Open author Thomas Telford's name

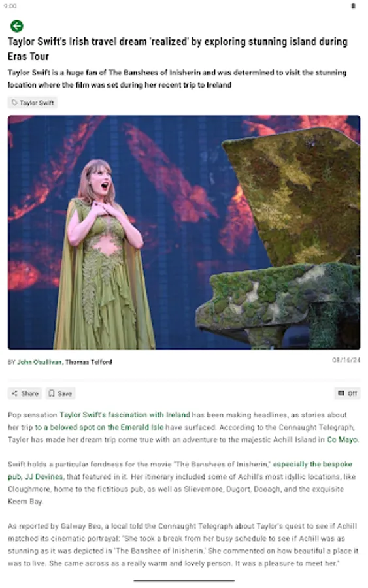[88, 362]
